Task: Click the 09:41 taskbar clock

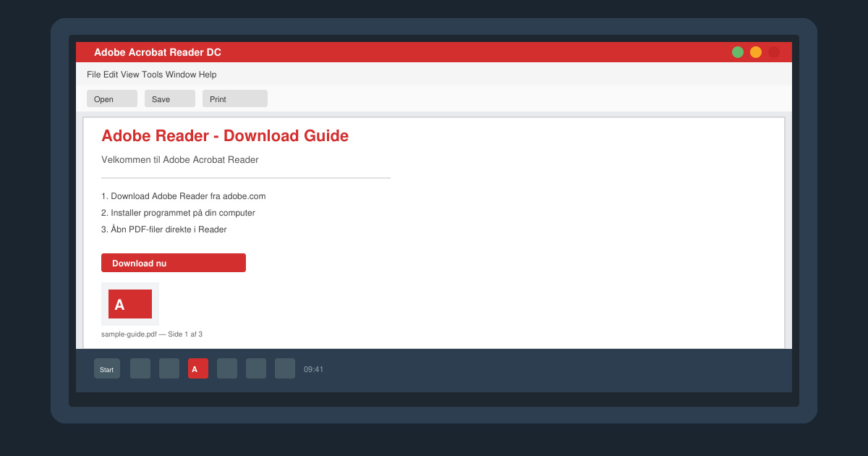Action: coord(313,369)
